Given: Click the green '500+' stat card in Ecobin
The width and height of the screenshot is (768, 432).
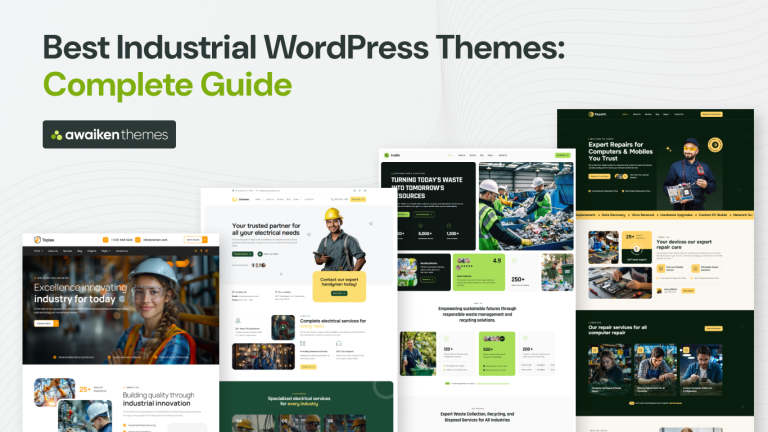Looking at the screenshot, I should (x=497, y=354).
